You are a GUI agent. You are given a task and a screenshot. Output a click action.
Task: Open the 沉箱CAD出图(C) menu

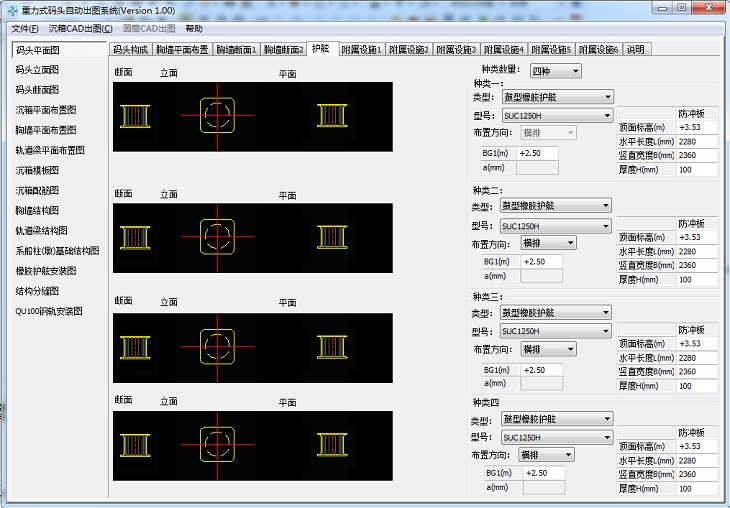pos(81,29)
